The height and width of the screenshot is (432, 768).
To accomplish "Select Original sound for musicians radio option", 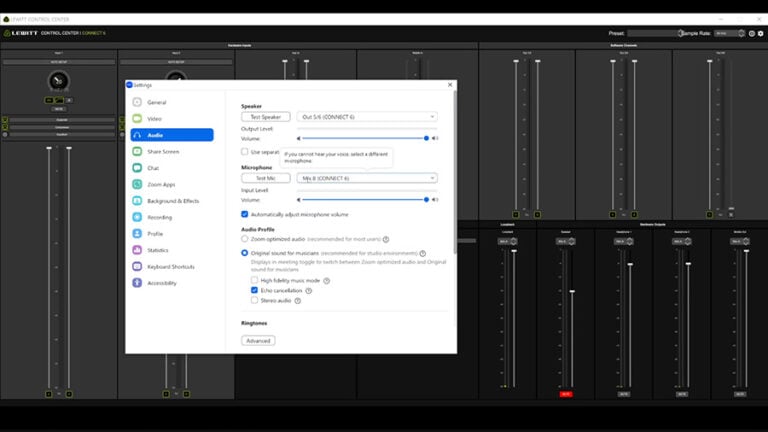I will pos(244,253).
